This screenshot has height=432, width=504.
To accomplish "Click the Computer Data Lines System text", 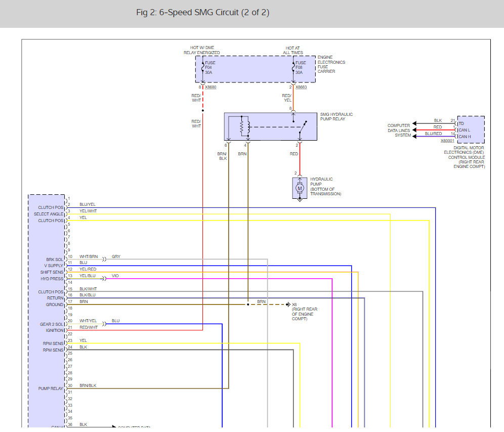I will pyautogui.click(x=399, y=130).
